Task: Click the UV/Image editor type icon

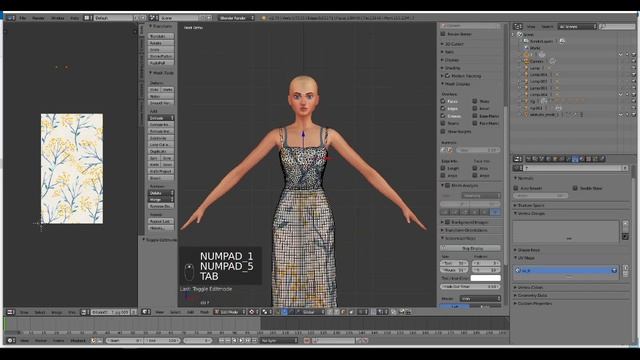Action: click(10, 312)
